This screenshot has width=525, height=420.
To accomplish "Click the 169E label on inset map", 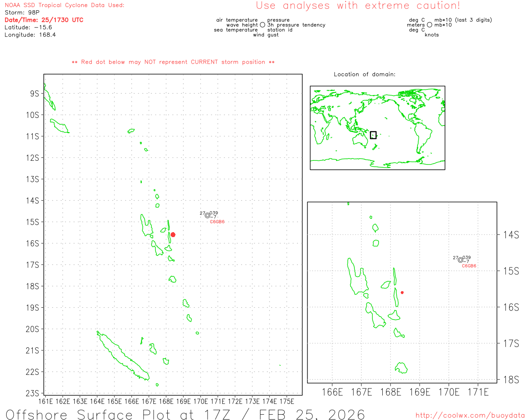I will click(420, 392).
